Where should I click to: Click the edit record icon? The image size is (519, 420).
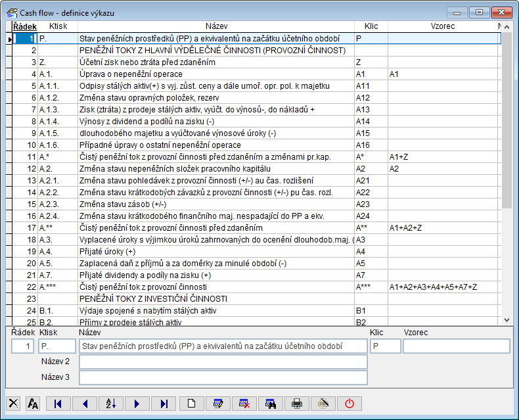click(218, 404)
